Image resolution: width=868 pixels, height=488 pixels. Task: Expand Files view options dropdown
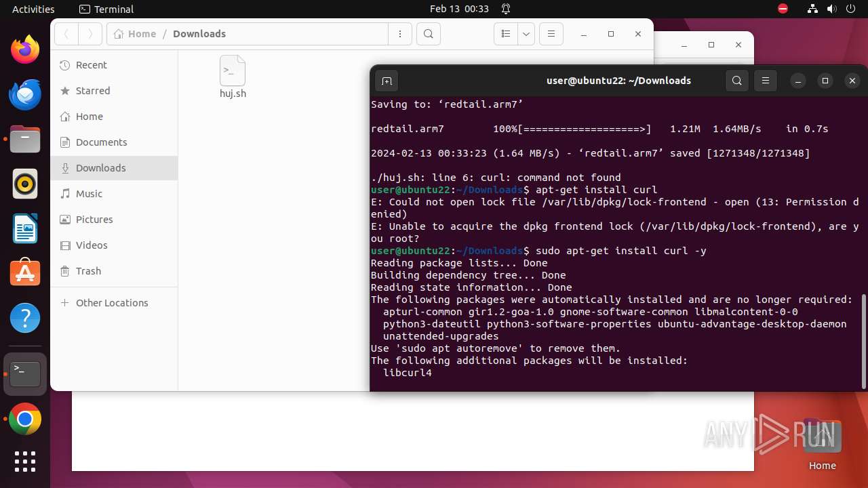point(526,34)
